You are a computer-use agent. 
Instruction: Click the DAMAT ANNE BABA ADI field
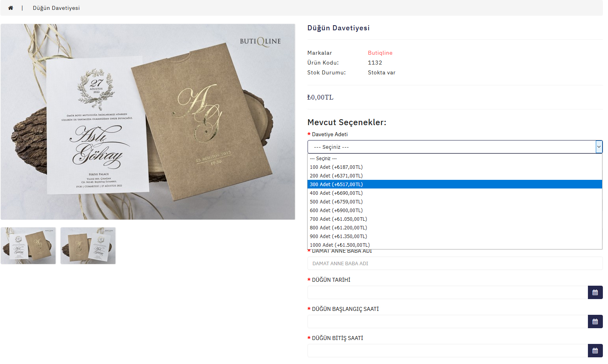pyautogui.click(x=455, y=263)
